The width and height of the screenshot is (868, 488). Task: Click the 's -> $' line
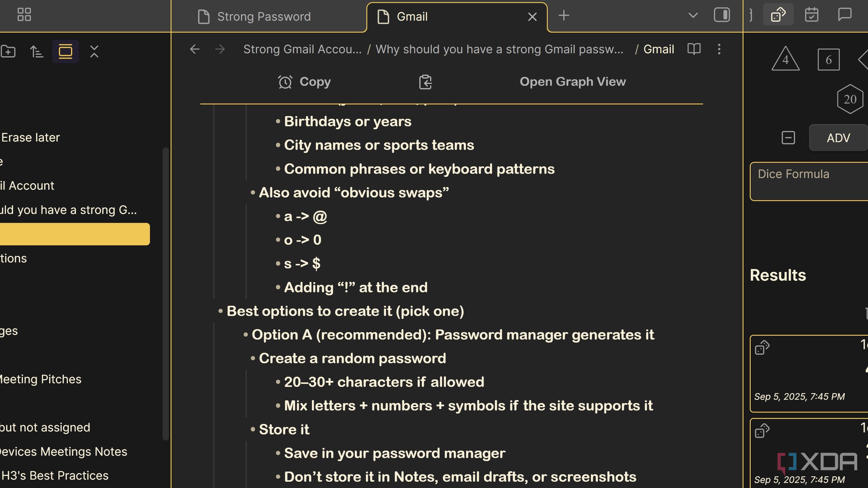click(x=302, y=264)
